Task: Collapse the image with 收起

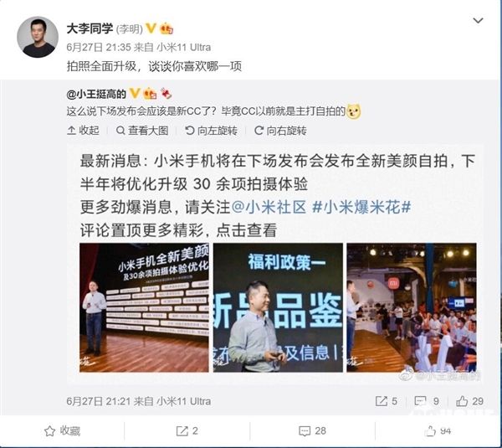Action: tap(83, 131)
